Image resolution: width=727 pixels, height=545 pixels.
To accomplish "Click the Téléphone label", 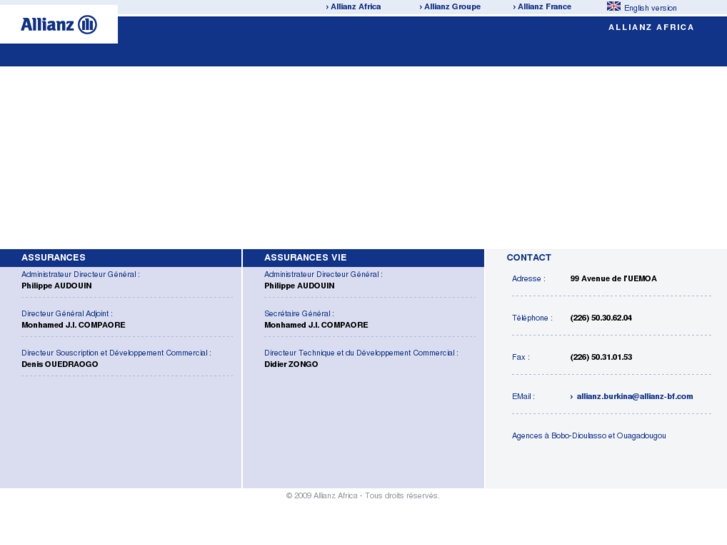I will pyautogui.click(x=532, y=318).
